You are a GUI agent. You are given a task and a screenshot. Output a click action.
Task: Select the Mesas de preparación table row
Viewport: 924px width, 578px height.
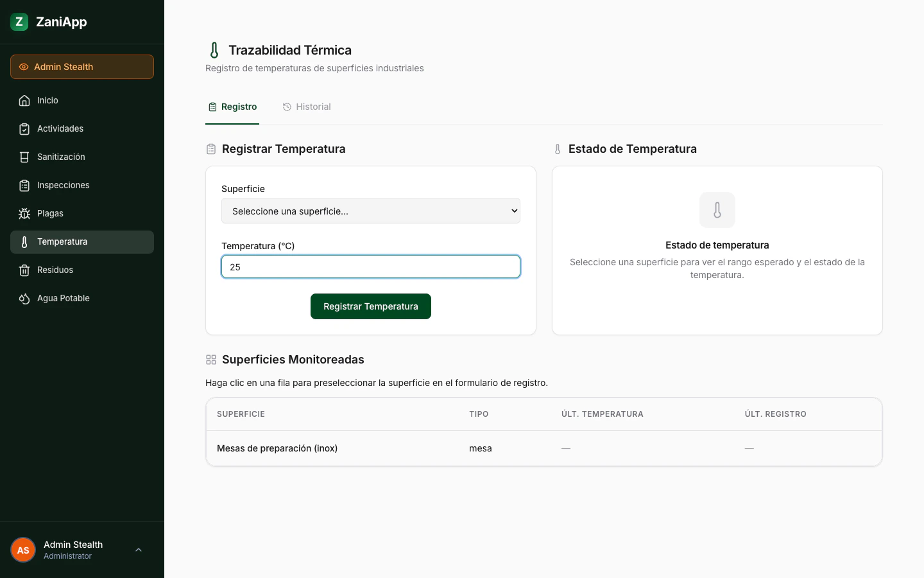coord(449,448)
